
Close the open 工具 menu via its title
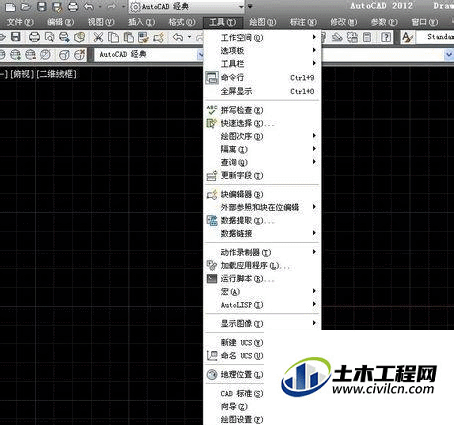coord(222,22)
